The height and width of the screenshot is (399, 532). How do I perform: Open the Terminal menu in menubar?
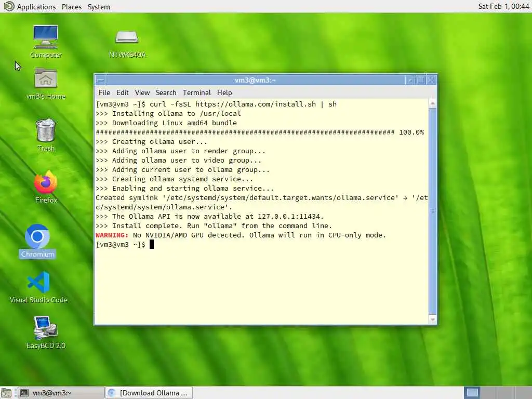(197, 92)
